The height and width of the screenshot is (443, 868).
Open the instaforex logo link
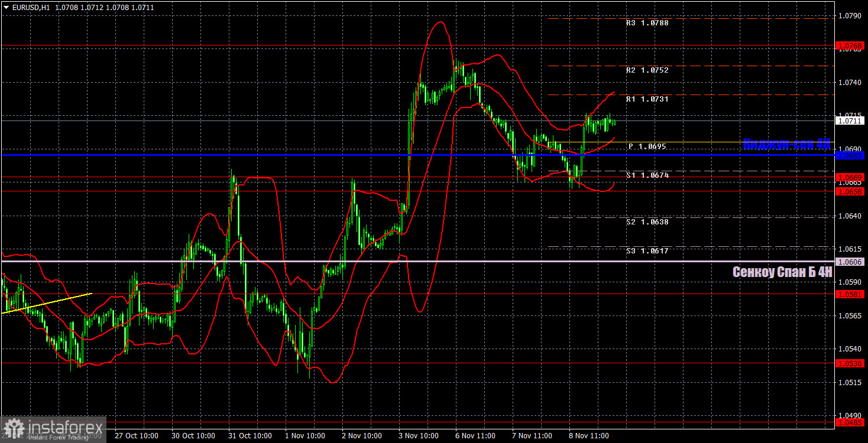click(53, 429)
